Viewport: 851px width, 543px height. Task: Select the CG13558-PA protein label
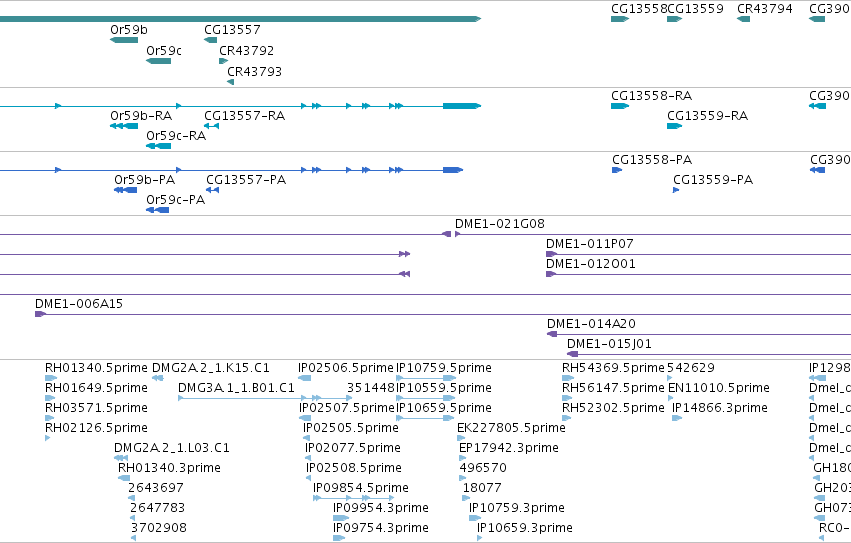(652, 160)
